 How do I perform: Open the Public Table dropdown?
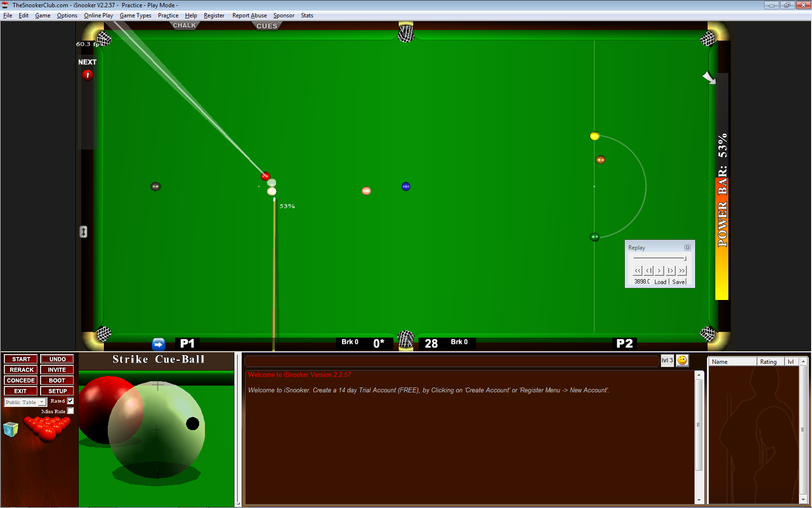coord(42,402)
